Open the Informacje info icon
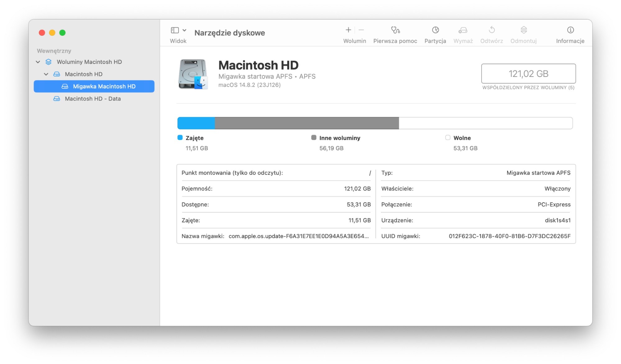The image size is (621, 364). [570, 30]
